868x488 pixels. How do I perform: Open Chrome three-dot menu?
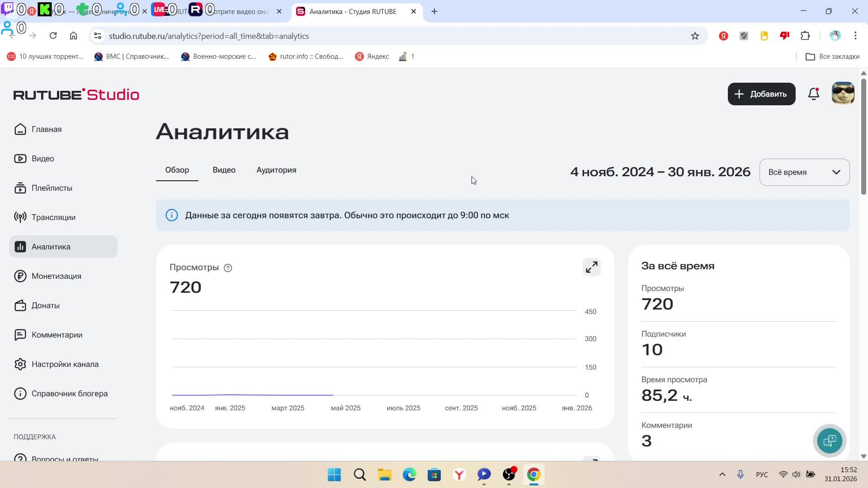pyautogui.click(x=855, y=36)
